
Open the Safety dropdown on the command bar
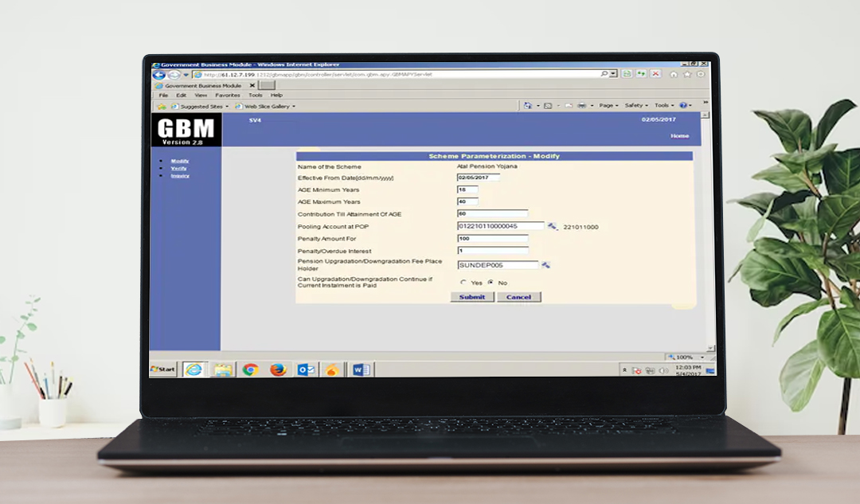634,105
